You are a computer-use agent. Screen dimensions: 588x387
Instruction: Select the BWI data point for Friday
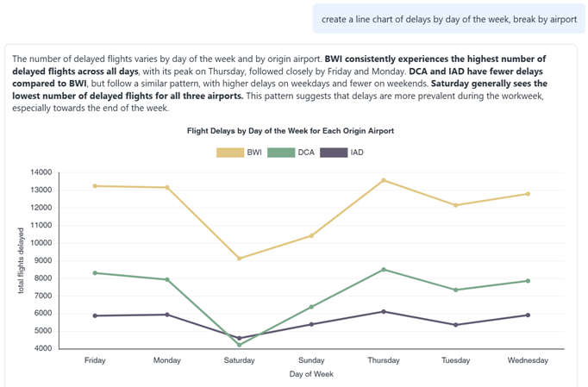95,186
